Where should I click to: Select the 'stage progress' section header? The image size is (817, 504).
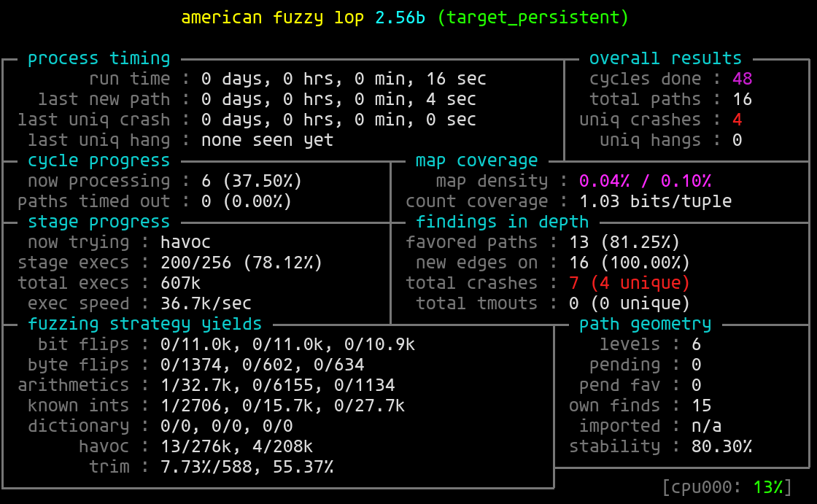point(99,222)
